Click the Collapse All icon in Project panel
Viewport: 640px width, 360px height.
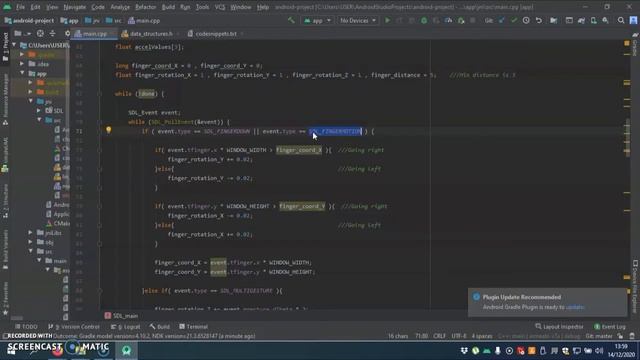tap(52, 34)
